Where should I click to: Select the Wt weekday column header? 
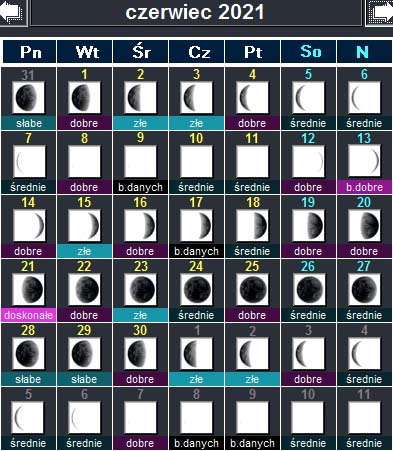click(85, 52)
